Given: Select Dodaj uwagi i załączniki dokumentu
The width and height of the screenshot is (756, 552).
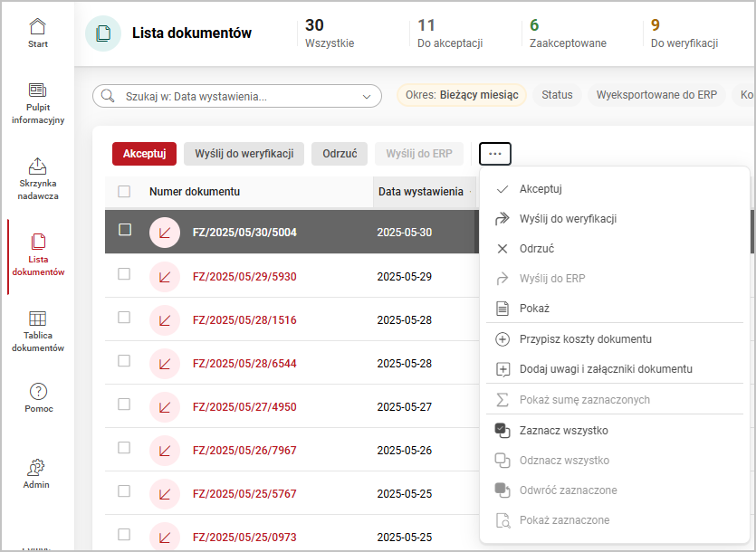Looking at the screenshot, I should pos(615,369).
